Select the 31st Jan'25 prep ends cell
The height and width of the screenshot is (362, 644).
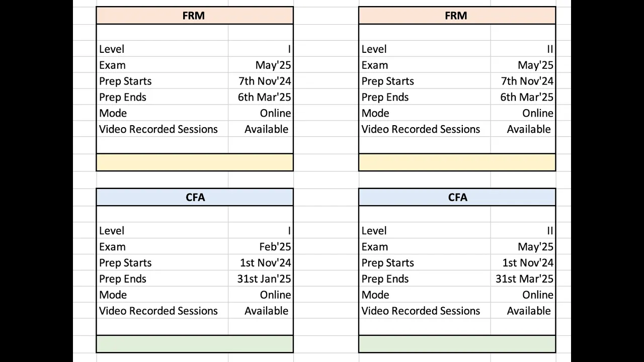[261, 279]
